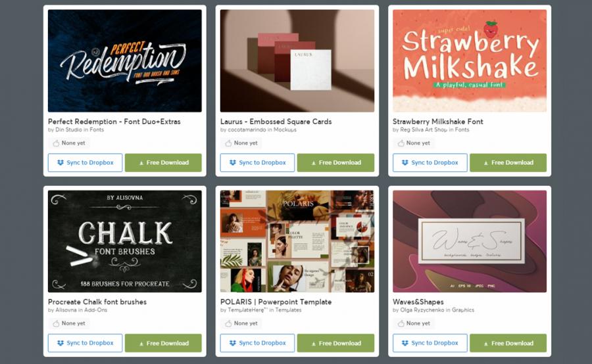Sync Perfect Redemption font to Dropbox

86,162
